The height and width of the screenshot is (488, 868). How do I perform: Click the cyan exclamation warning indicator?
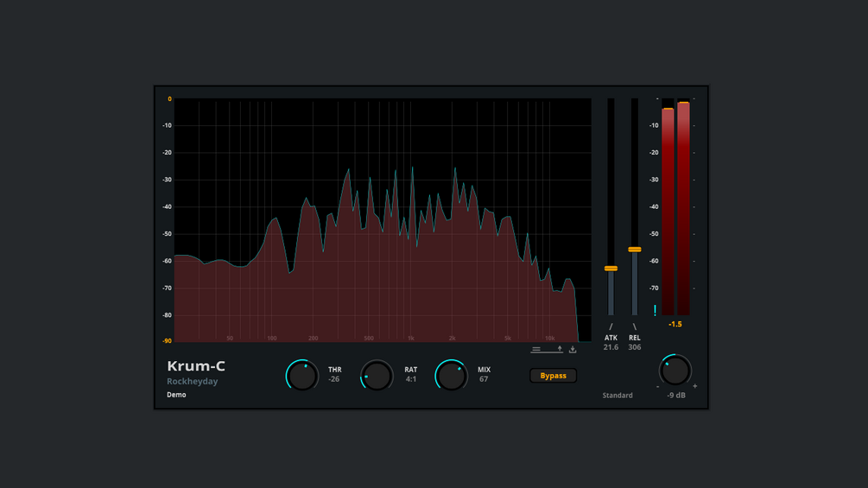(x=655, y=310)
